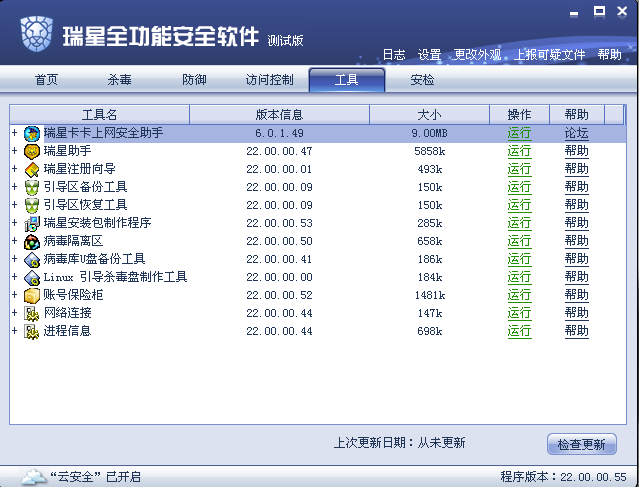
Task: Click the 瑞星安装包制作程序 icon
Action: point(32,223)
